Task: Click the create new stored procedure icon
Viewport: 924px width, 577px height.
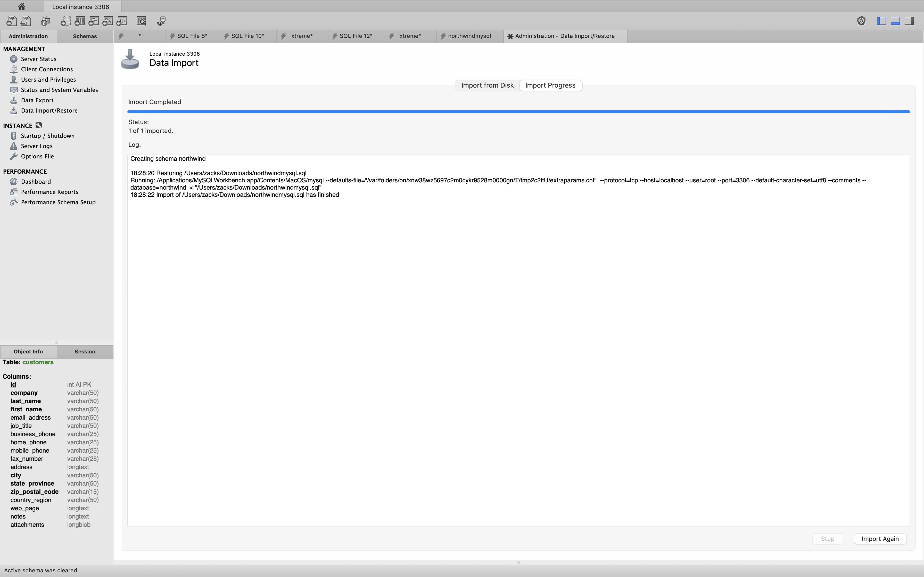Action: click(x=108, y=21)
